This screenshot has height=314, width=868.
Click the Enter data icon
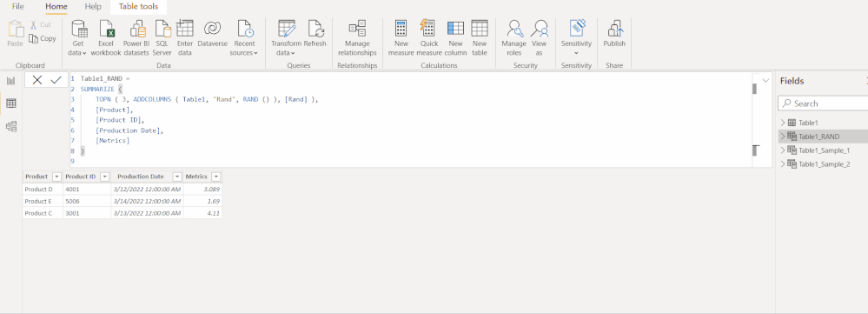(185, 29)
